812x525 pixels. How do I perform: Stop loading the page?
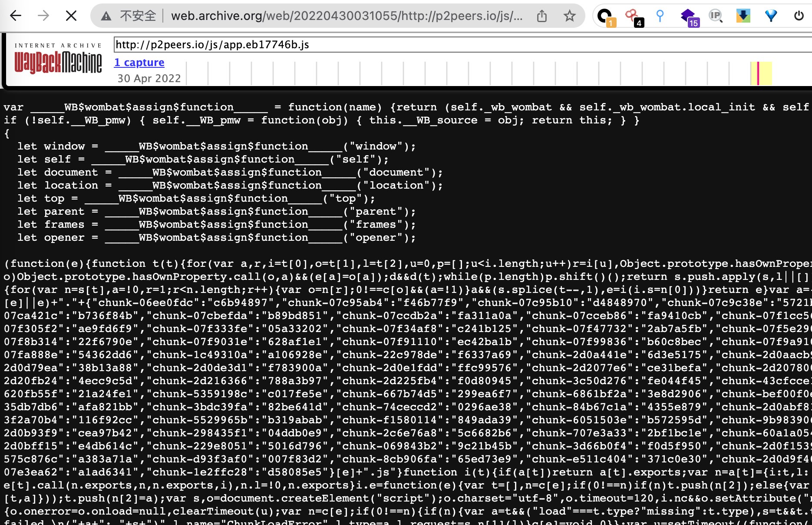(x=71, y=16)
